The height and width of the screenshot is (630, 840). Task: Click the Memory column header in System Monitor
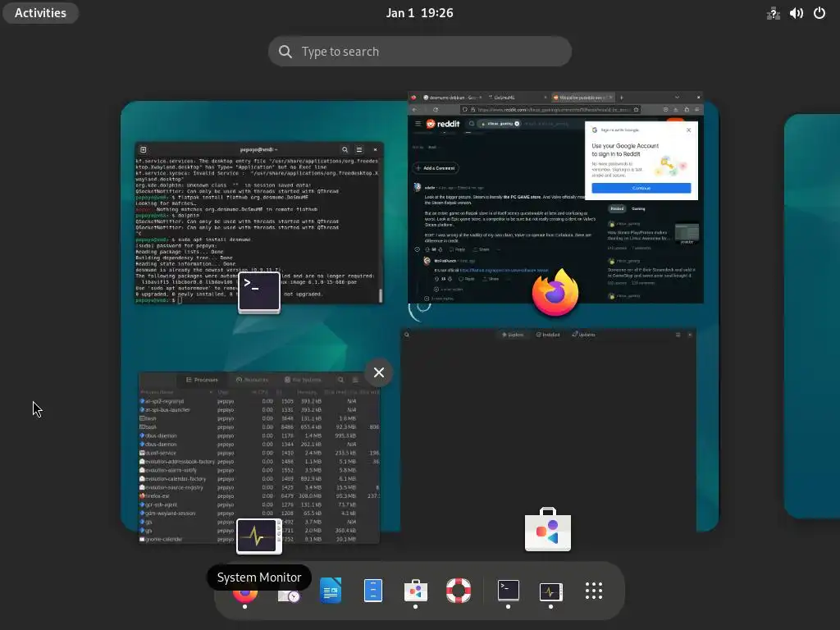[307, 392]
